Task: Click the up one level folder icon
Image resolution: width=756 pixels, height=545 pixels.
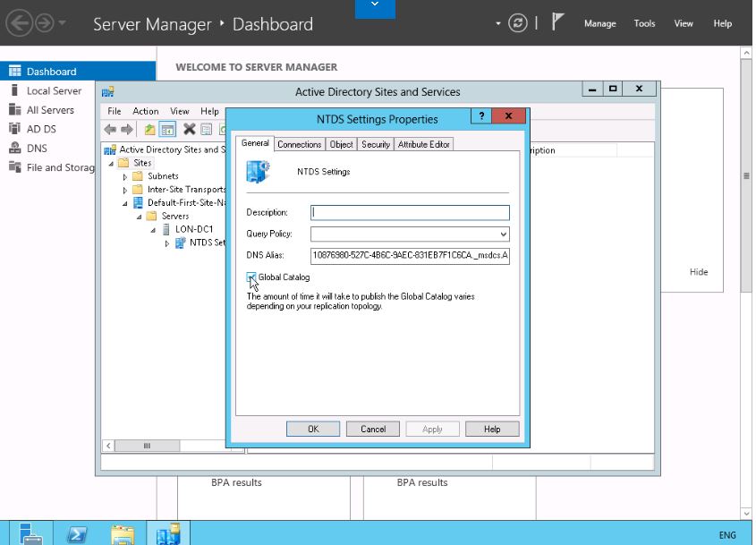Action: coord(150,130)
